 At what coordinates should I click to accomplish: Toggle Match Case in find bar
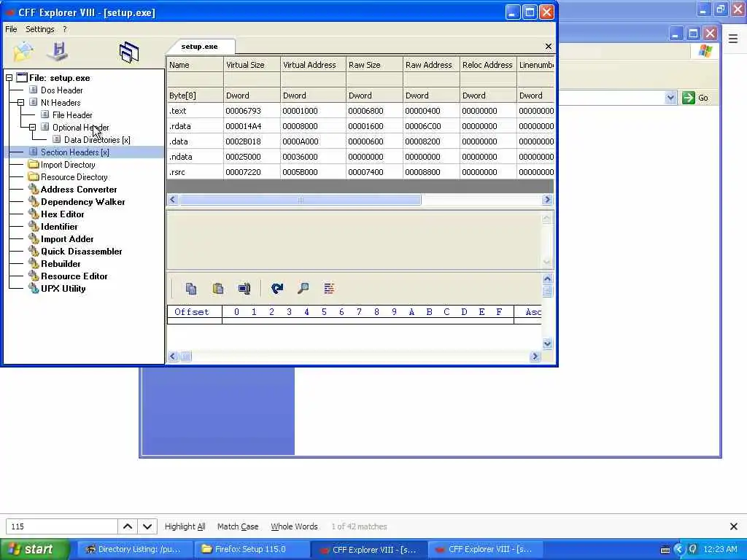238,526
